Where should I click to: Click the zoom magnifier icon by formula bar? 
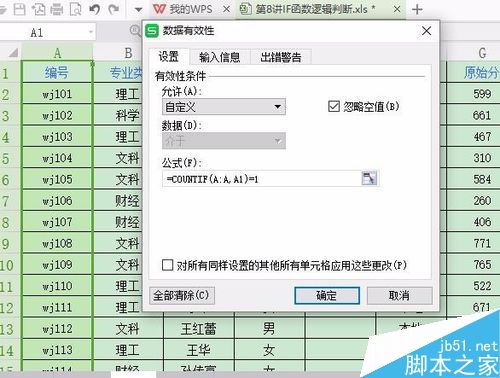135,31
